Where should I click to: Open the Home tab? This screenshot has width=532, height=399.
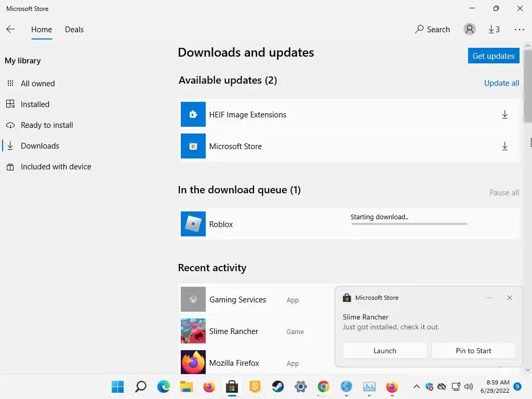click(x=42, y=30)
